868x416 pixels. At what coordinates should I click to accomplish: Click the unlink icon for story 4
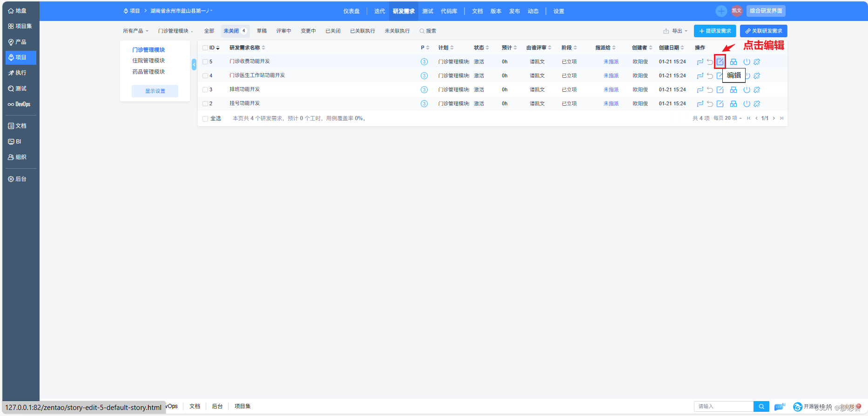757,75
